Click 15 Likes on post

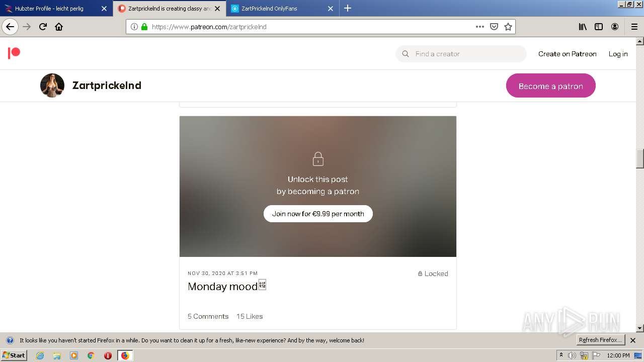250,316
